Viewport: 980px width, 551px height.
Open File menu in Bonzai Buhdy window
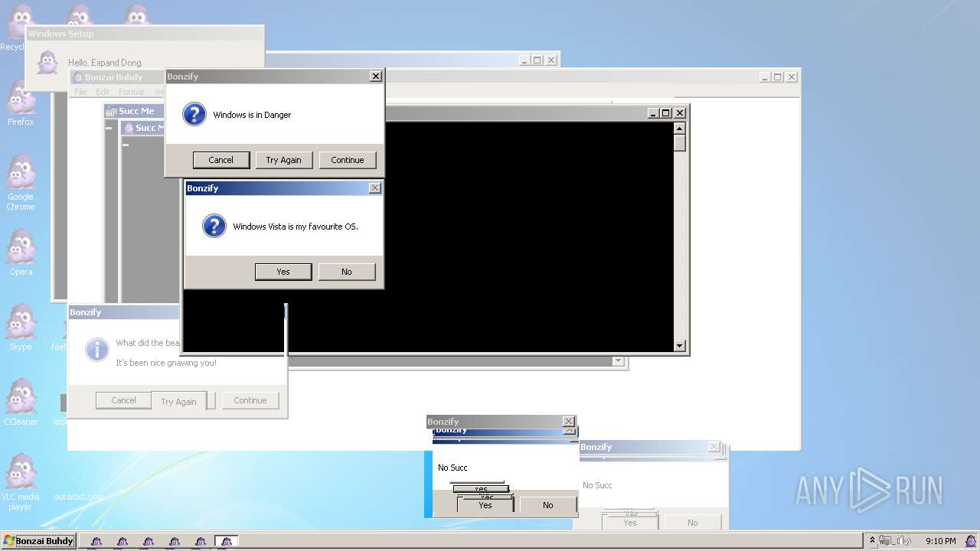pyautogui.click(x=80, y=92)
